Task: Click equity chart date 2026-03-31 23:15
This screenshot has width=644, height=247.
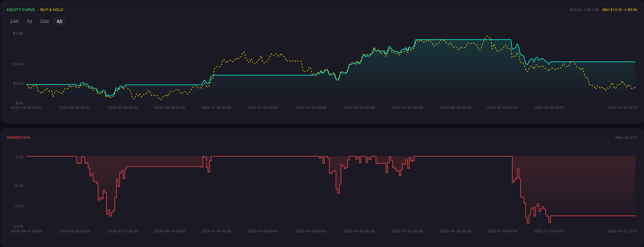Action: coord(622,107)
